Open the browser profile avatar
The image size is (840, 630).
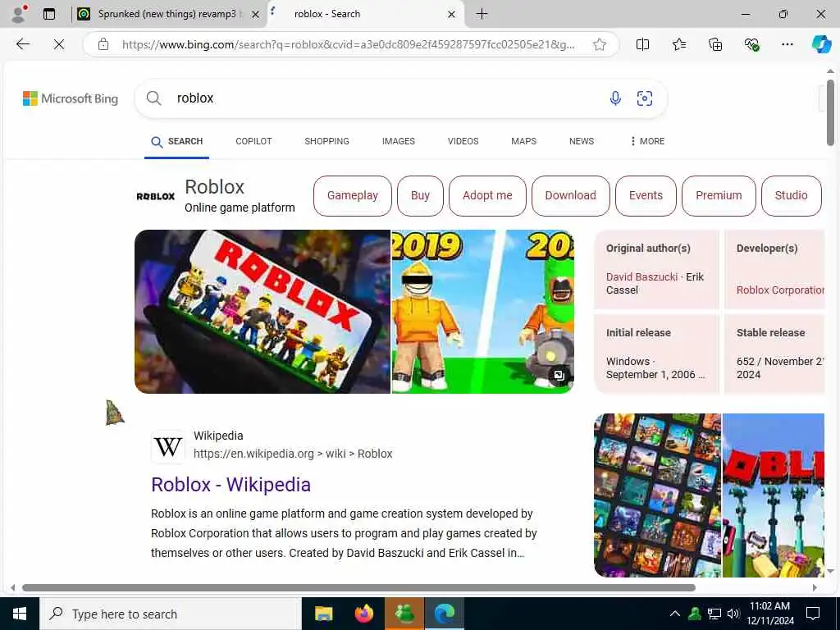point(19,14)
